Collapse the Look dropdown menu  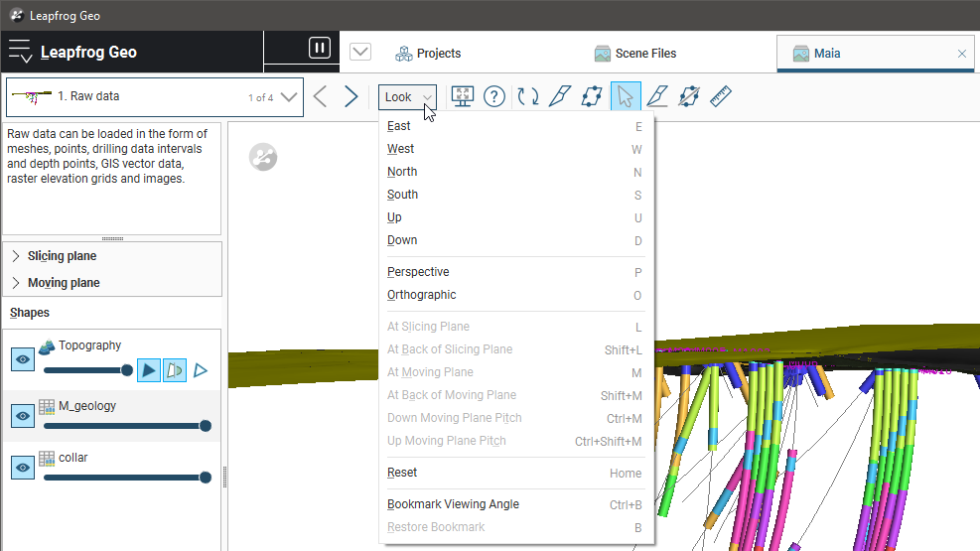[407, 97]
